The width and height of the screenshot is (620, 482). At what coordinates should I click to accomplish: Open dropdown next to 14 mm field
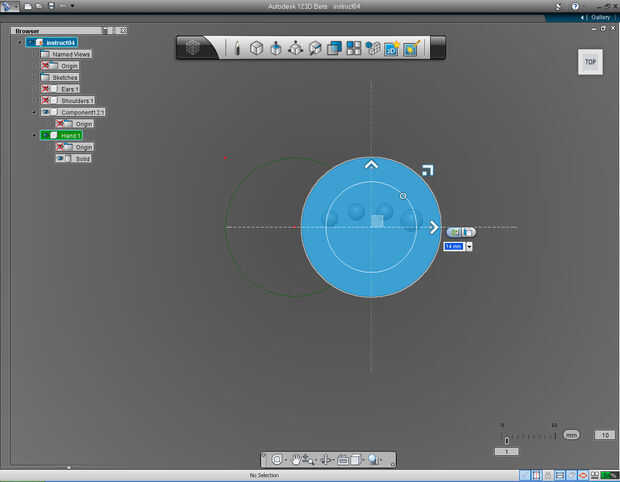[x=469, y=246]
